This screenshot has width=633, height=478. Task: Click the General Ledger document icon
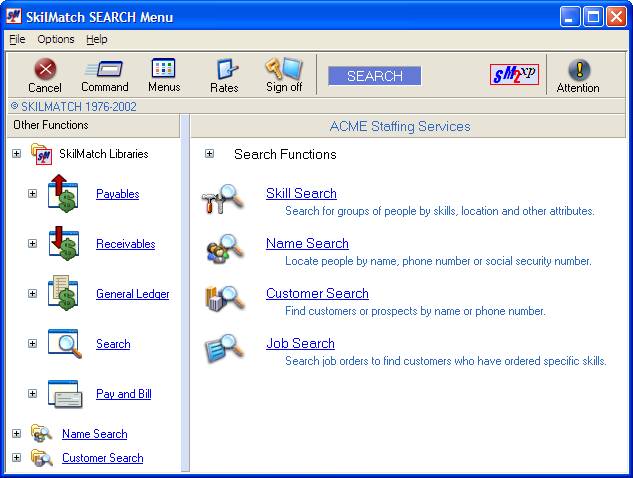click(63, 293)
